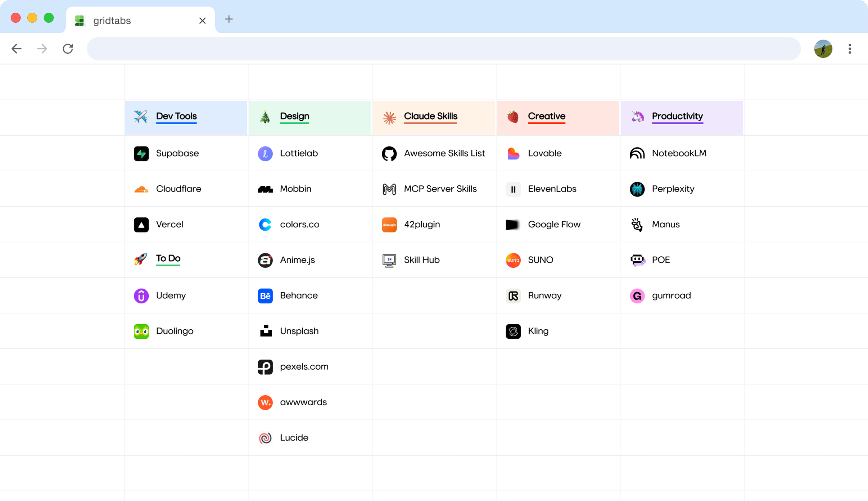Viewport: 868px width, 501px height.
Task: Open the SUNO icon
Action: [513, 260]
